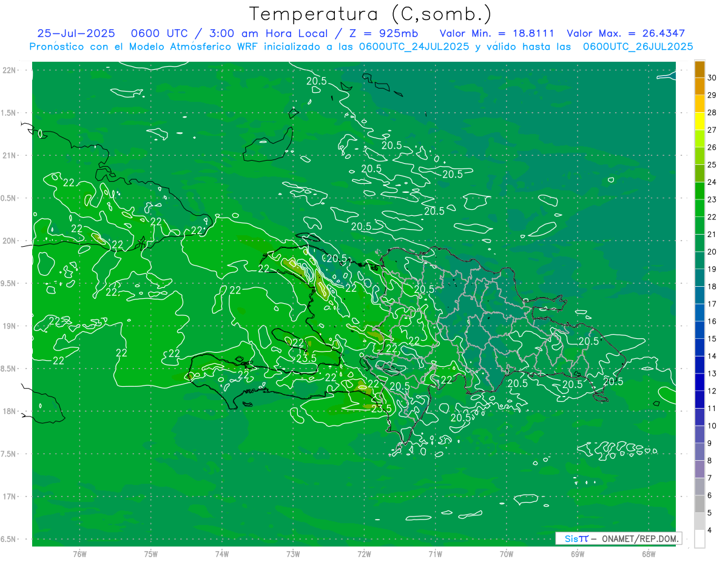This screenshot has width=728, height=562.
Task: Click the '74W' longitude axis label
Action: [x=222, y=554]
